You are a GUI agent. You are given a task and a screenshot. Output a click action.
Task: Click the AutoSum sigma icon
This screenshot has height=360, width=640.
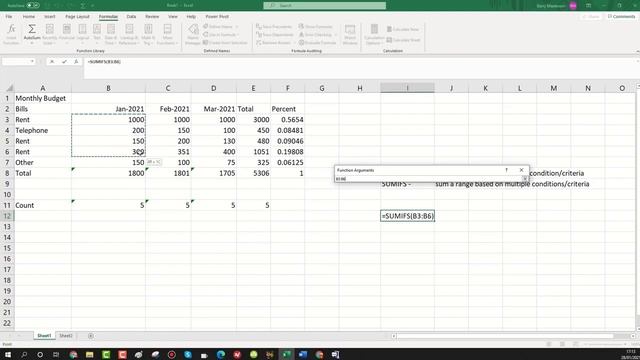[31, 29]
